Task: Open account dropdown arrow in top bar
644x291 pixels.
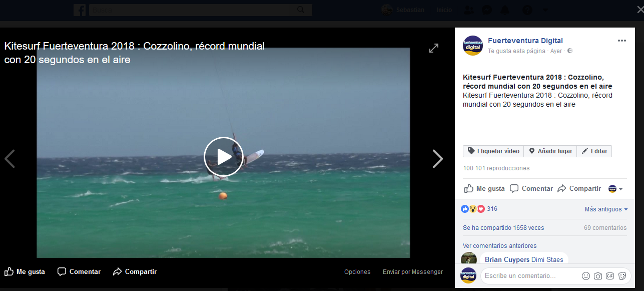Action: tap(545, 10)
